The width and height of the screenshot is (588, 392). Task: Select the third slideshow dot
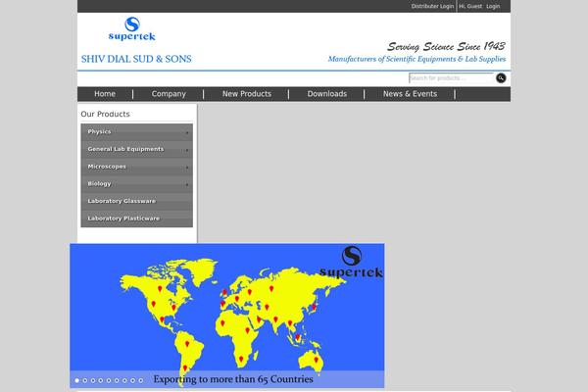coord(93,380)
